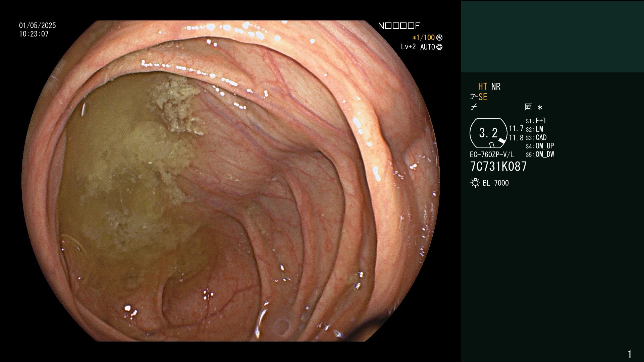The image size is (644, 362).
Task: Click the asterisk next to the sliders icon
Action: (x=540, y=108)
